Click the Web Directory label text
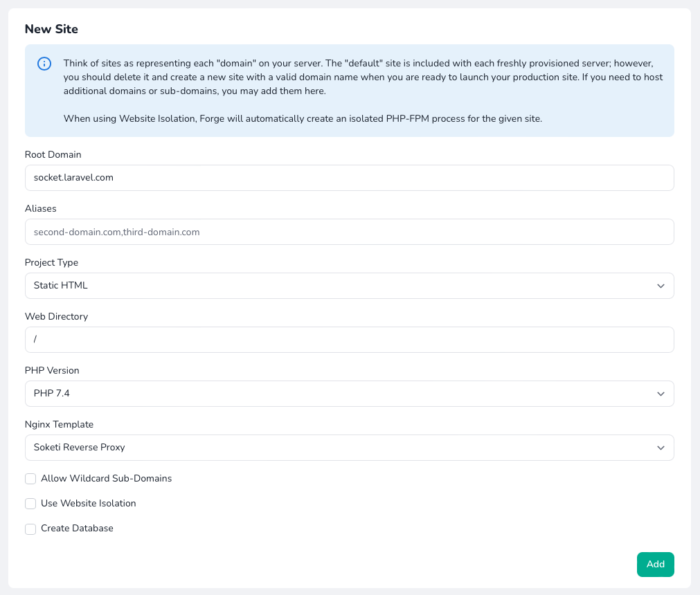This screenshot has height=595, width=700. point(57,316)
